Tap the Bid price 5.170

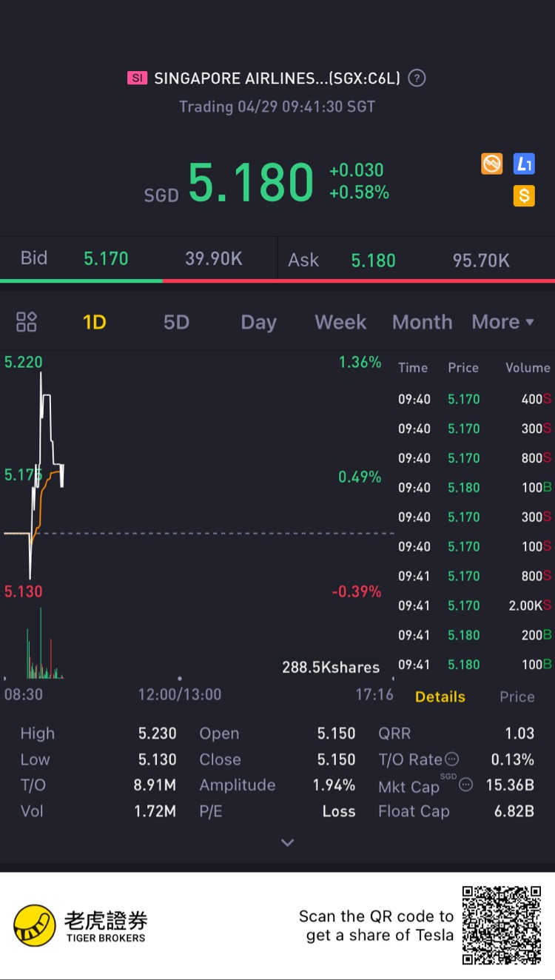pos(106,258)
